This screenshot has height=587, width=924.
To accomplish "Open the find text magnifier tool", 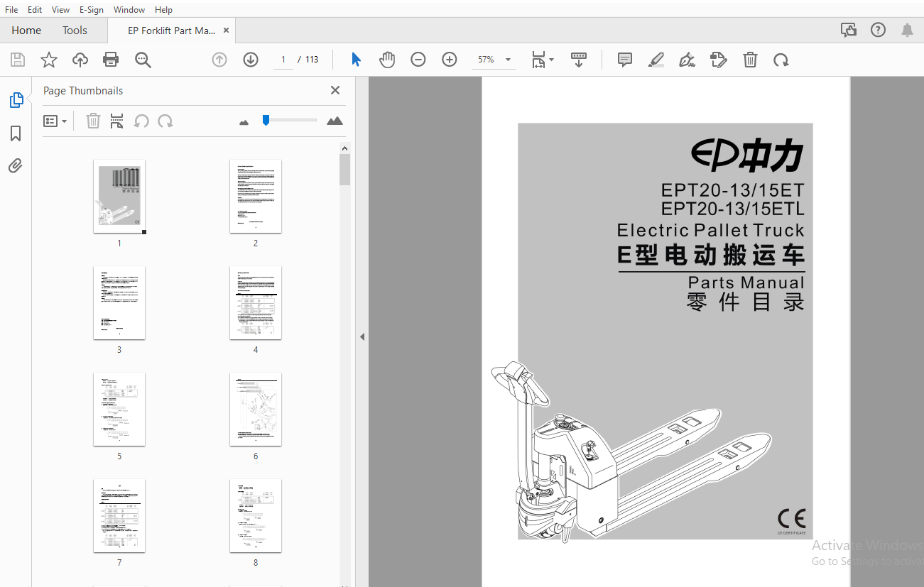I will point(143,60).
